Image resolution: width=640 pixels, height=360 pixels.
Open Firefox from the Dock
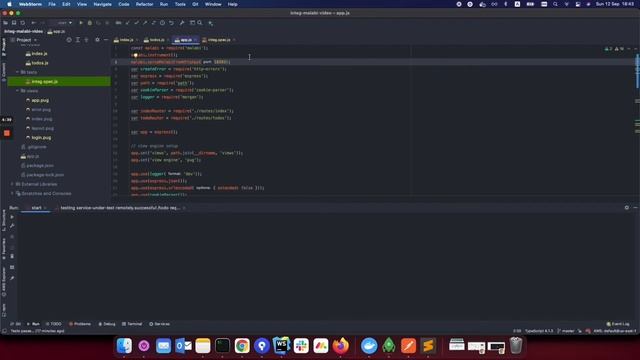click(x=341, y=346)
